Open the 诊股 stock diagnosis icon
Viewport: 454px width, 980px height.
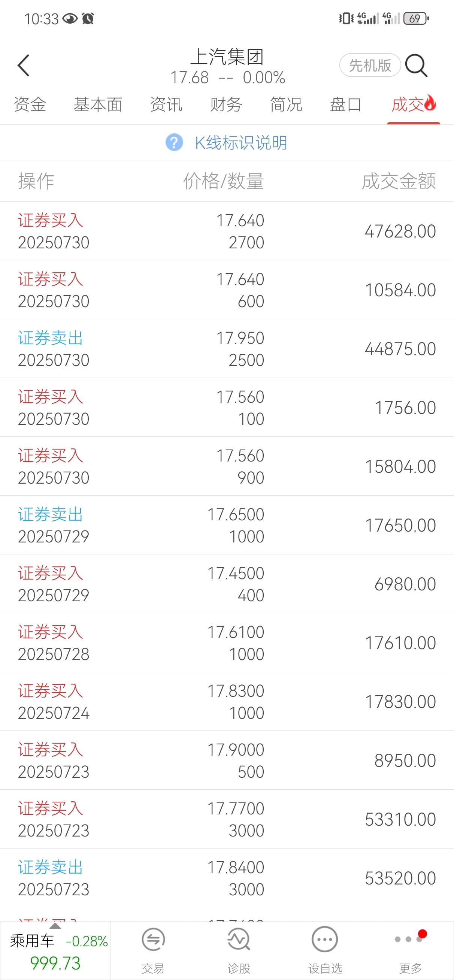point(239,940)
